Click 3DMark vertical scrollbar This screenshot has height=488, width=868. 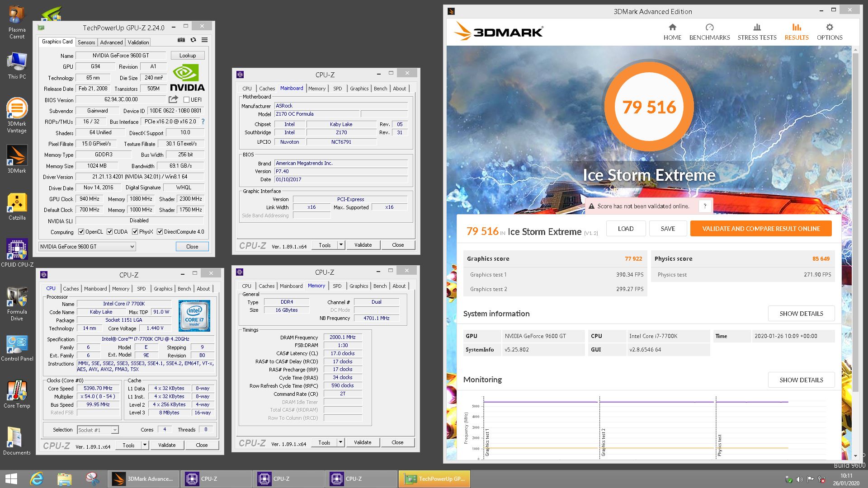pyautogui.click(x=855, y=221)
